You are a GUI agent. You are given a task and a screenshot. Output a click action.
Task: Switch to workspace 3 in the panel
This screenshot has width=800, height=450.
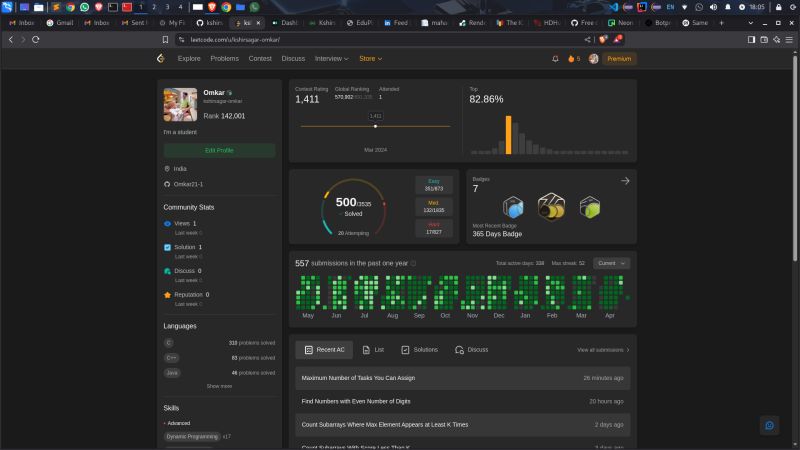(167, 7)
